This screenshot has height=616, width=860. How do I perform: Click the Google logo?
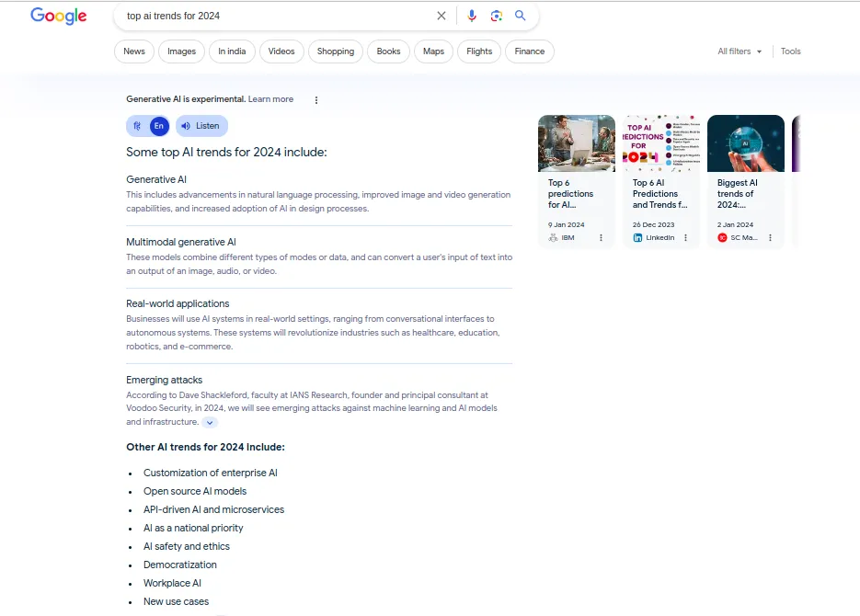point(58,16)
